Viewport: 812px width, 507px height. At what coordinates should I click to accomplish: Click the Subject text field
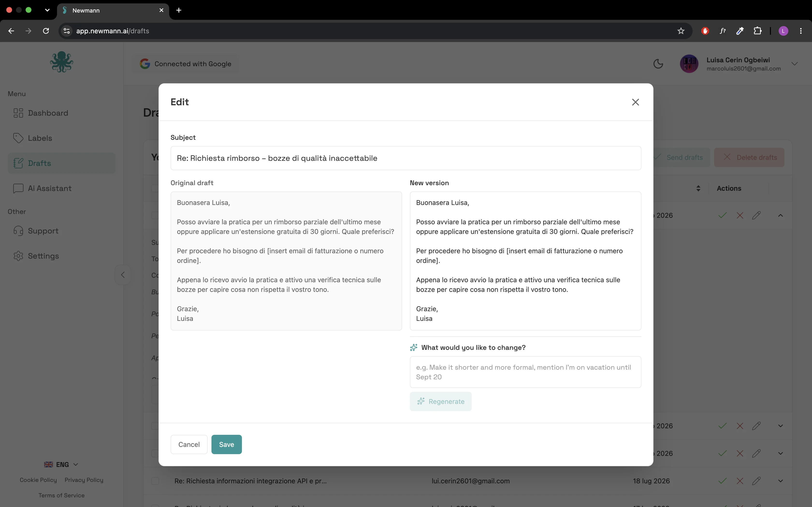click(406, 158)
